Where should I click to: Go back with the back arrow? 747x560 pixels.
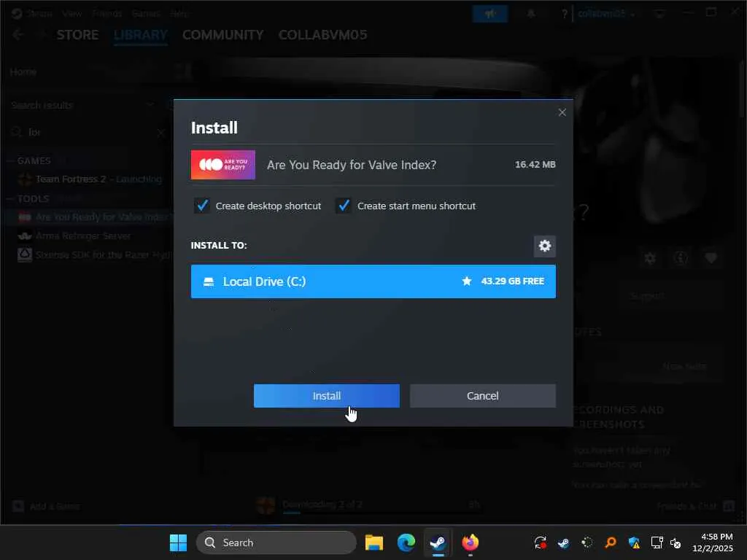[18, 35]
